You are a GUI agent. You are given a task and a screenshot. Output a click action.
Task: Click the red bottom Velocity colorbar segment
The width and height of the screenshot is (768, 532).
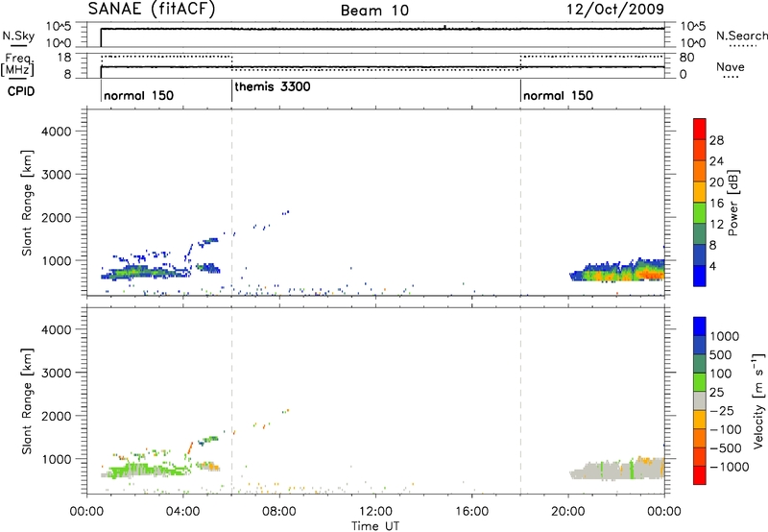pyautogui.click(x=700, y=475)
